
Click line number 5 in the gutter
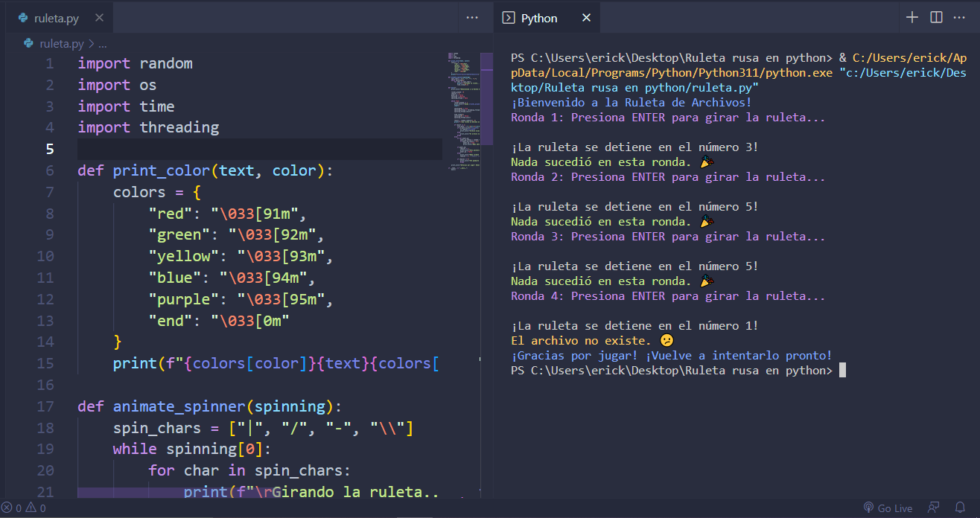pos(50,149)
